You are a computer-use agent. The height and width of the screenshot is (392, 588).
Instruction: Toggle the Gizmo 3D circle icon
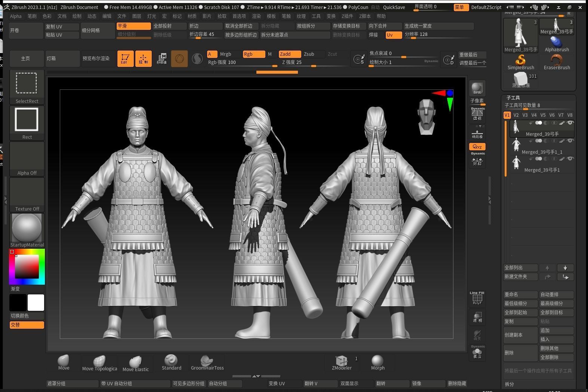tap(179, 59)
